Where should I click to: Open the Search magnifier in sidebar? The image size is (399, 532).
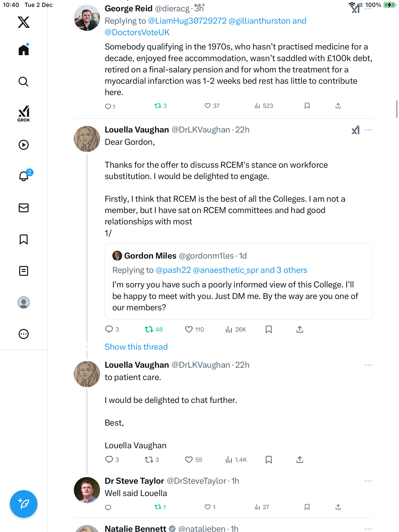point(24,82)
